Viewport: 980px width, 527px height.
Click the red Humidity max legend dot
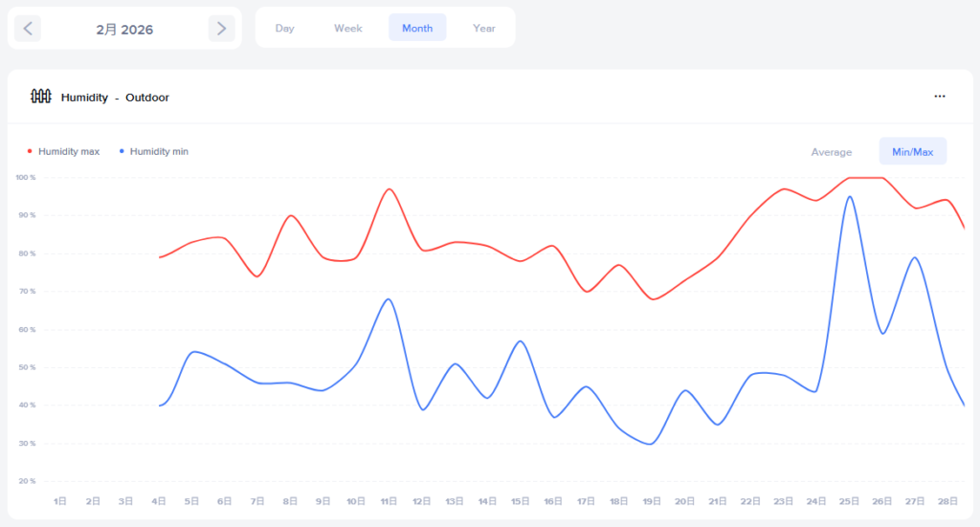[x=30, y=151]
